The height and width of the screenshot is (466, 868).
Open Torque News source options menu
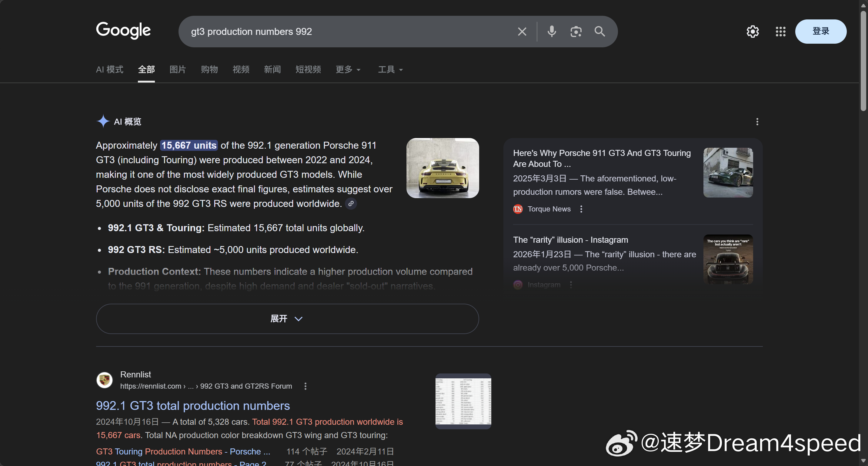[581, 209]
